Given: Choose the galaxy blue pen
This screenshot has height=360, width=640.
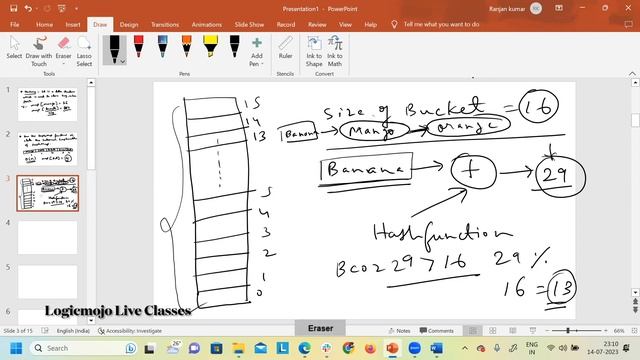Looking at the screenshot, I should (162, 47).
